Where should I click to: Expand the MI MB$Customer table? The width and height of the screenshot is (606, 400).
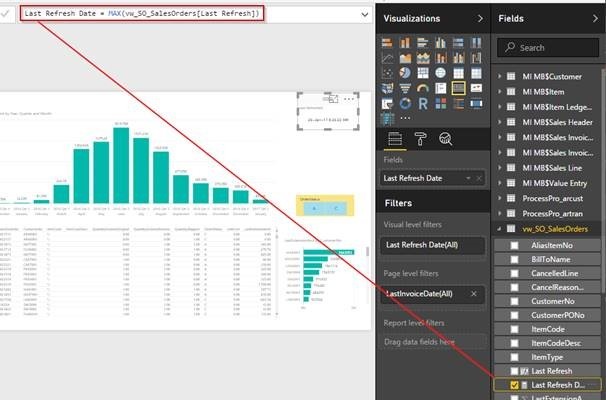(x=499, y=77)
